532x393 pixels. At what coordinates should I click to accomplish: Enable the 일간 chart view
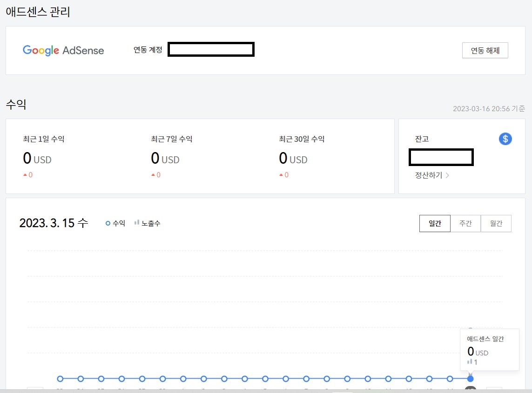tap(435, 223)
